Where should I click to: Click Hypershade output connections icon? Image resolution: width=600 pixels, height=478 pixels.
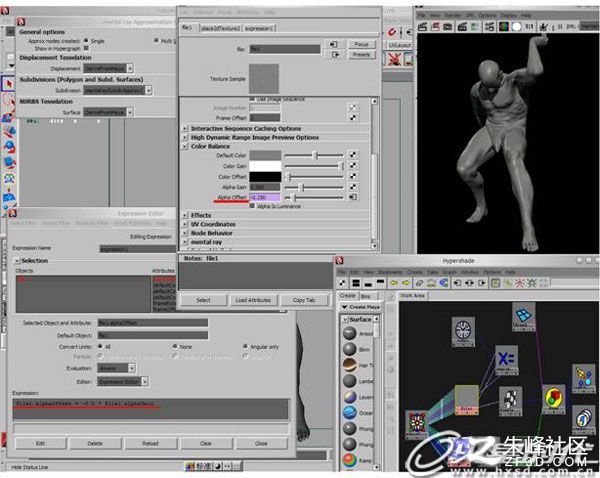point(482,283)
